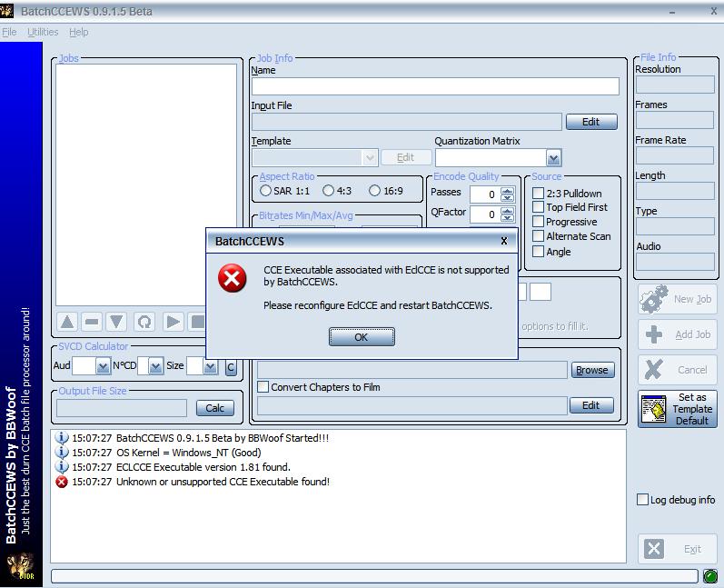Click Edit next to Input File
This screenshot has height=588, width=724.
coord(591,122)
